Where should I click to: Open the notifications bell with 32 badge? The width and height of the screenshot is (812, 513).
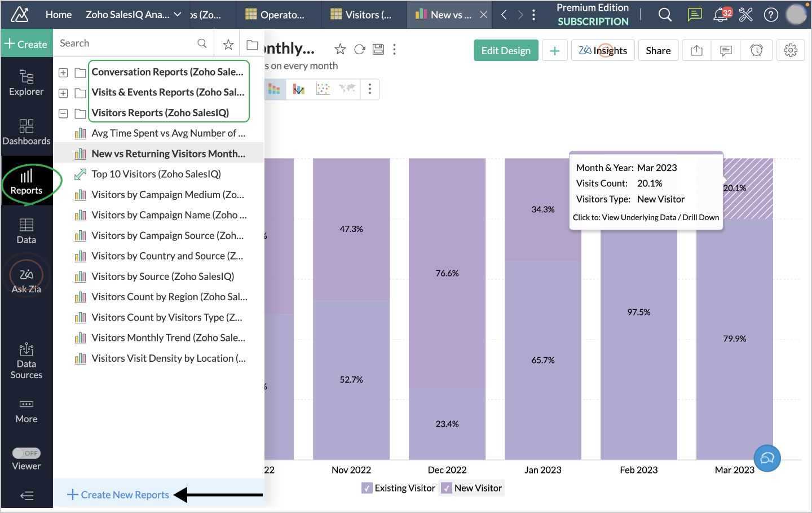(722, 15)
